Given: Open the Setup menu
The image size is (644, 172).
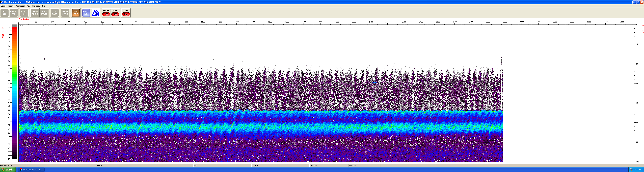Looking at the screenshot, I should (x=3, y=6).
